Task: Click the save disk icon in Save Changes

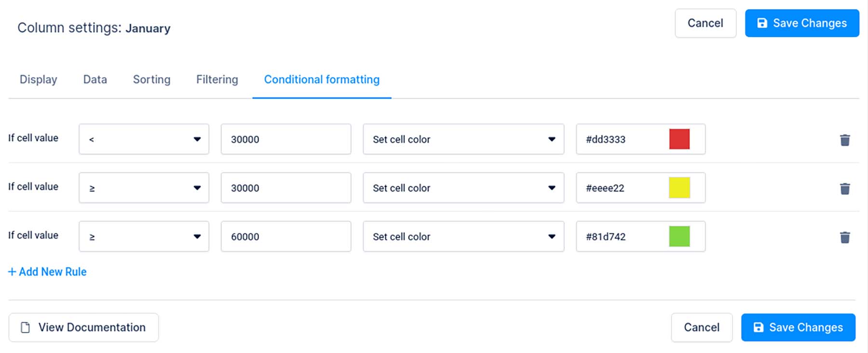Action: (762, 23)
